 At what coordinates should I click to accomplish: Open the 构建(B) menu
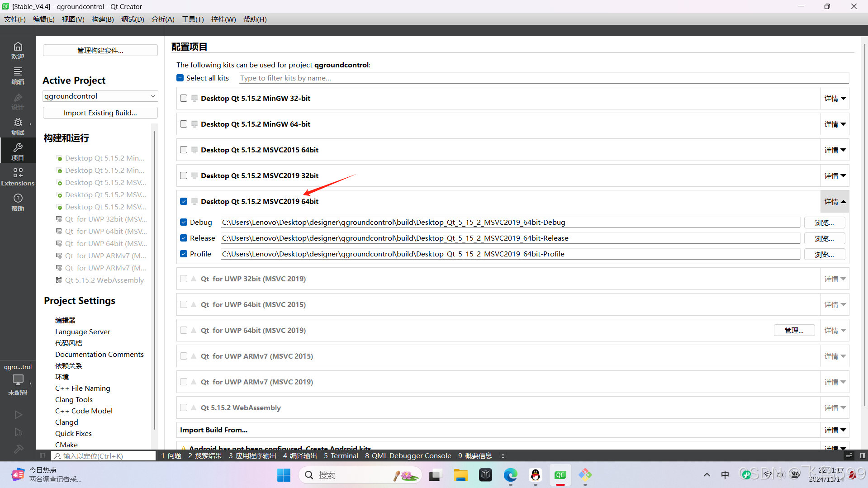point(103,19)
